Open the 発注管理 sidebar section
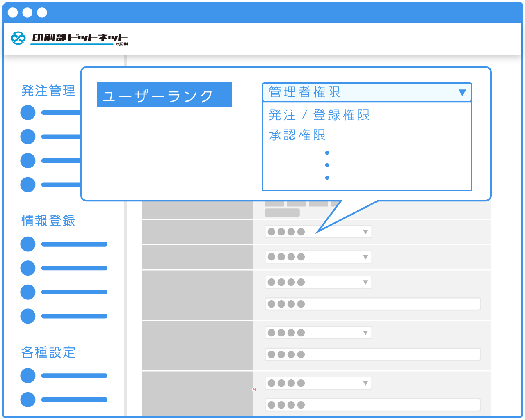Screen dimensions: 525x420 [48, 91]
